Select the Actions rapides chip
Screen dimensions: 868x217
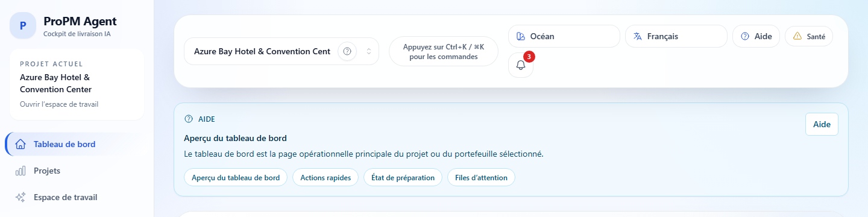pyautogui.click(x=325, y=178)
